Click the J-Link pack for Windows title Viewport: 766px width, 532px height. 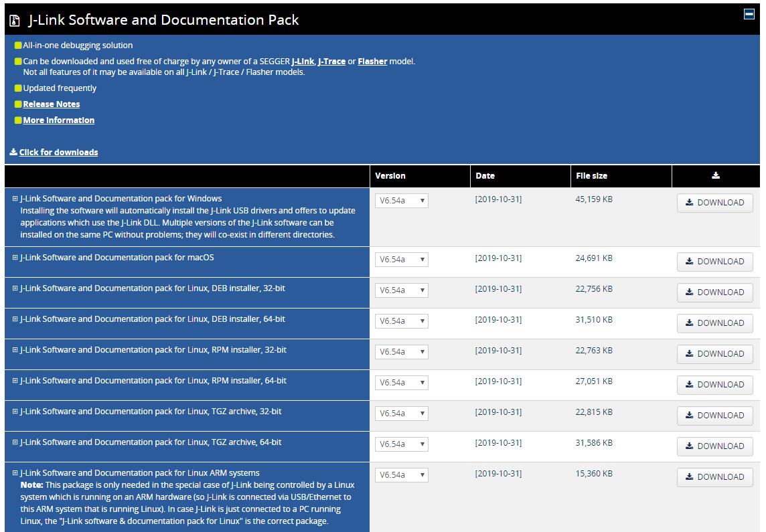(x=121, y=199)
